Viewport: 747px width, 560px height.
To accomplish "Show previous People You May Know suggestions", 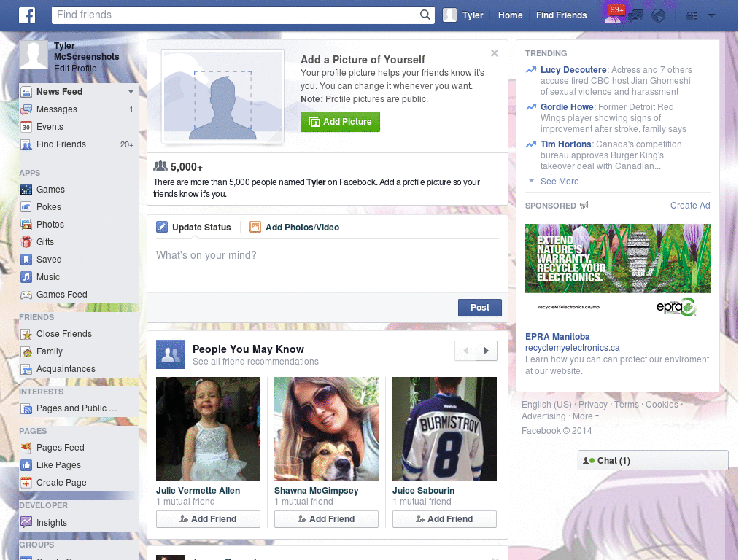I will coord(465,351).
